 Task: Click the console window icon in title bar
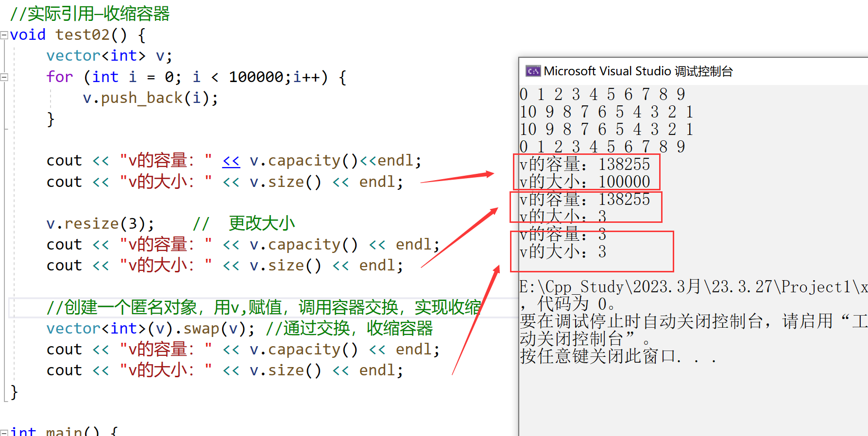(533, 71)
